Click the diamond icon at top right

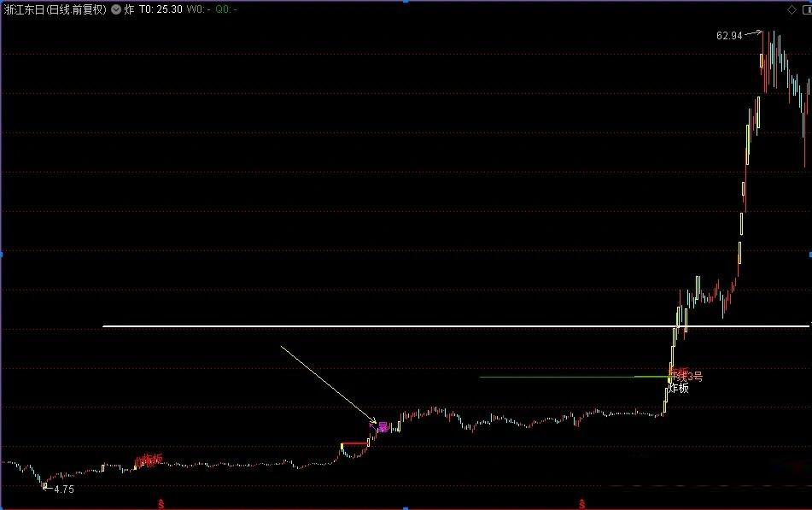click(x=792, y=10)
